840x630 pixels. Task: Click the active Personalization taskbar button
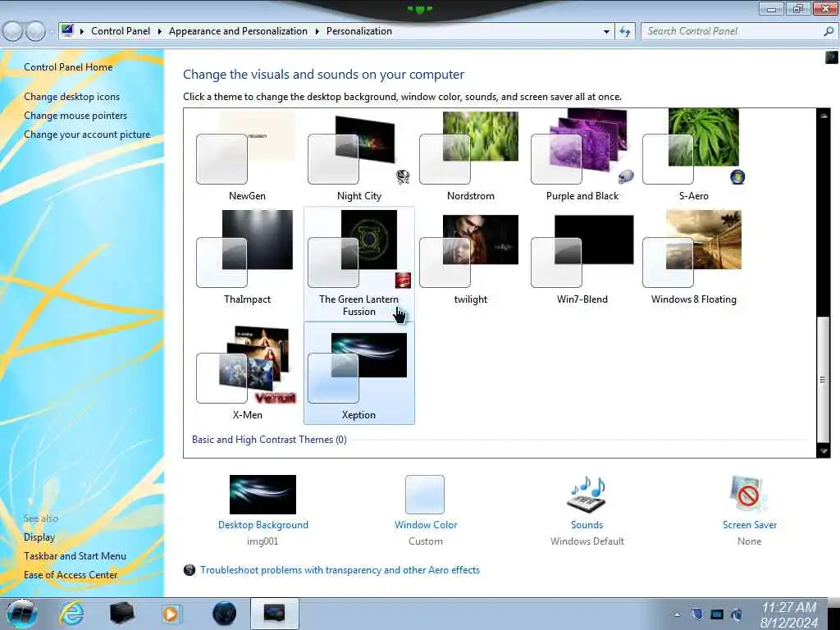[x=274, y=614]
